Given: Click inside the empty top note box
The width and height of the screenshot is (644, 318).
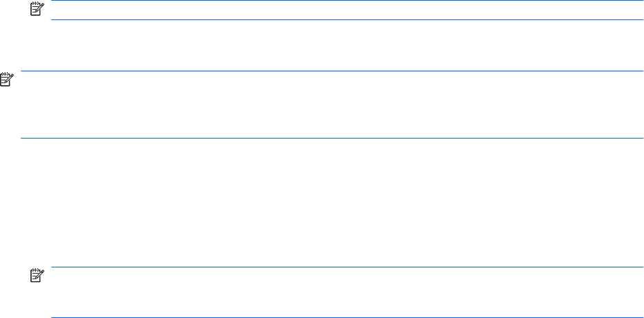Looking at the screenshot, I should tap(346, 10).
